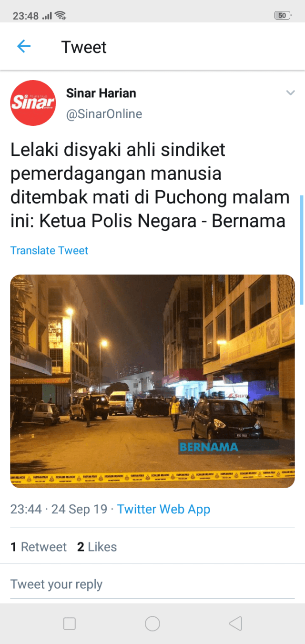
Task: Open Twitter Web App source link
Action: click(x=163, y=509)
